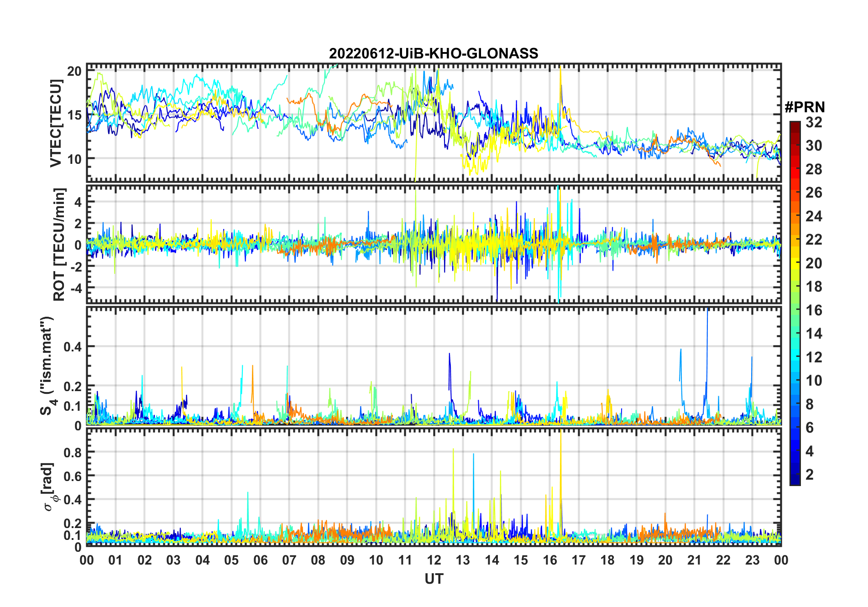
Task: Click ROT axis tick label -4
Action: [75, 288]
